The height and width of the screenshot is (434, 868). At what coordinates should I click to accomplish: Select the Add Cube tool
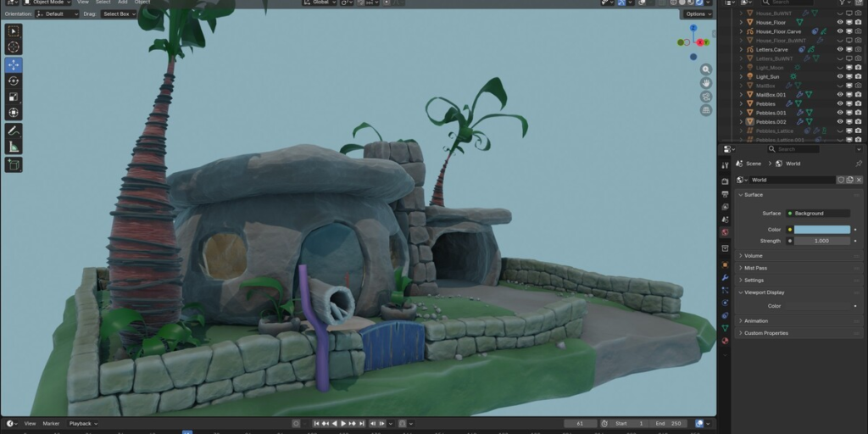tap(14, 164)
